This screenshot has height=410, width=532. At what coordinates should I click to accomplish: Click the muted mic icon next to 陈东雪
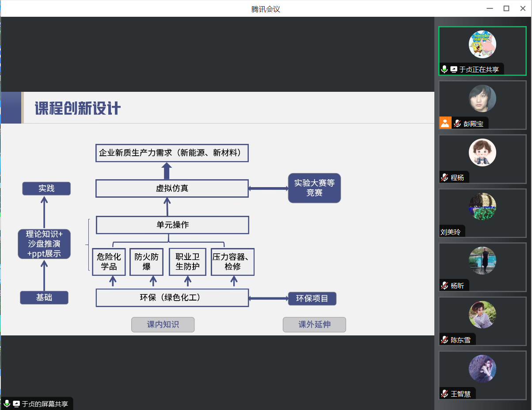[445, 340]
